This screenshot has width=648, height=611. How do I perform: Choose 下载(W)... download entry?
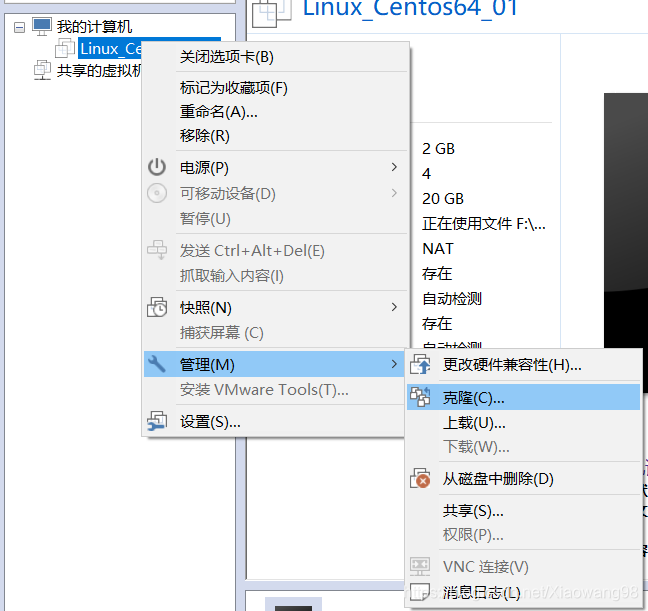click(523, 447)
